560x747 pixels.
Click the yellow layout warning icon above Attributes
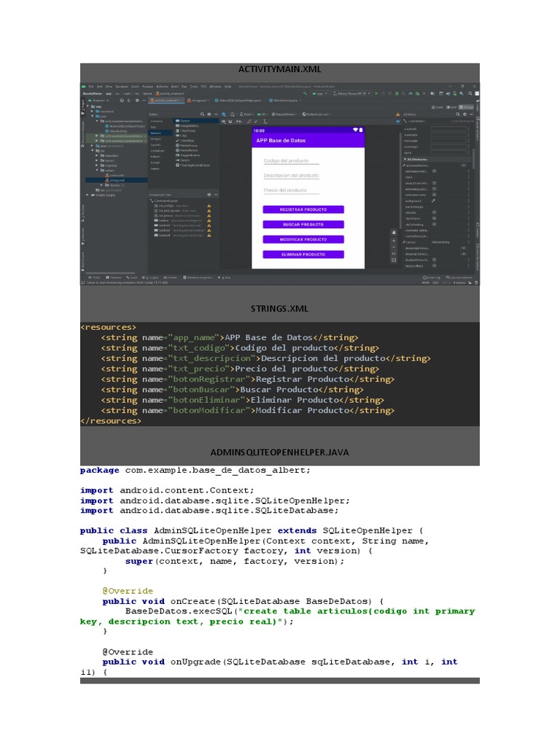tap(397, 115)
